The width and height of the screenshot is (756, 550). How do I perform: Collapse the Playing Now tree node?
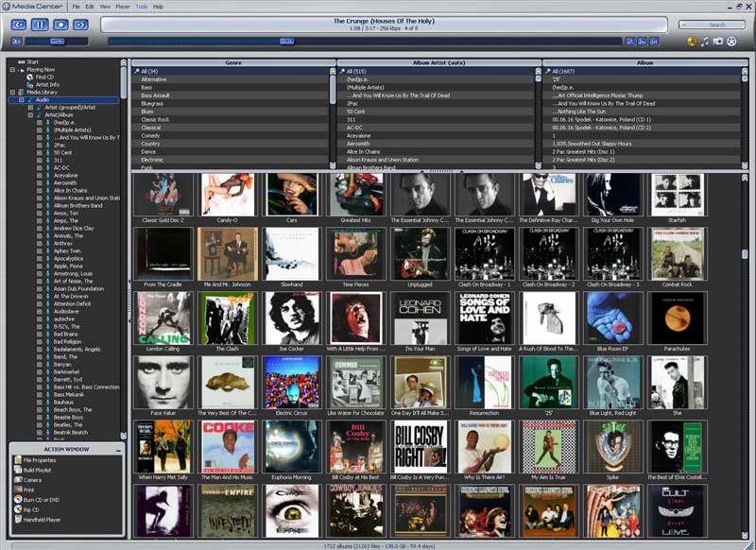[x=12, y=69]
